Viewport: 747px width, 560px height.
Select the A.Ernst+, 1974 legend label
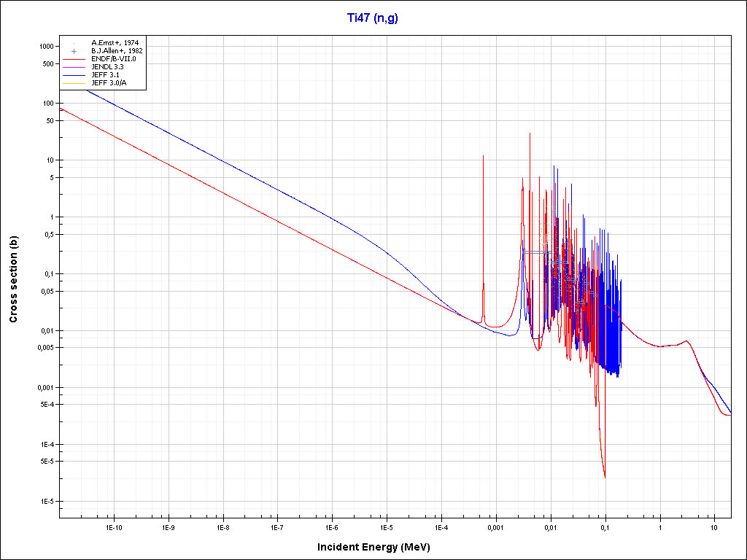tap(116, 43)
